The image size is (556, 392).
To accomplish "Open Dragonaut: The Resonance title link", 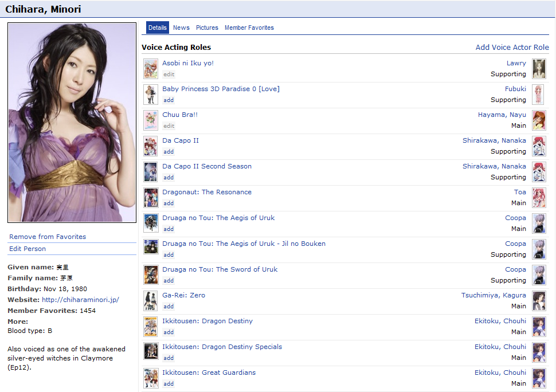I will [x=207, y=192].
